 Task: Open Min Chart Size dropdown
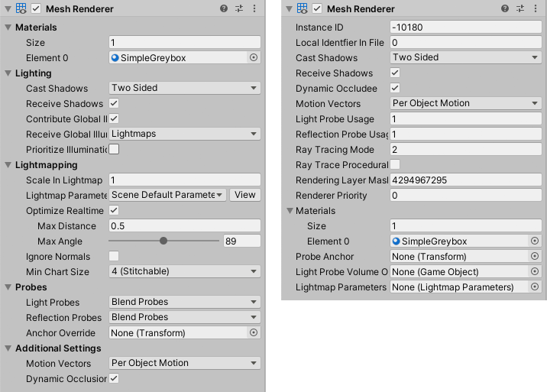[185, 271]
